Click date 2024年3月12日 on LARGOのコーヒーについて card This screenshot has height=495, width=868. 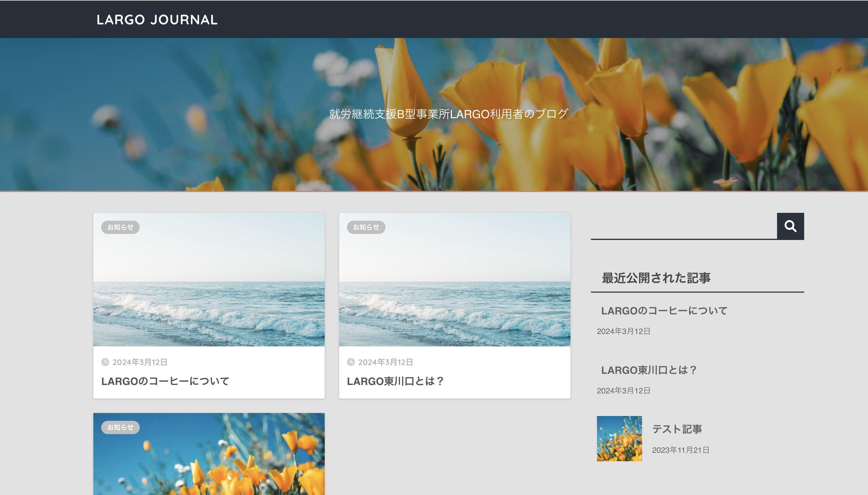point(140,362)
